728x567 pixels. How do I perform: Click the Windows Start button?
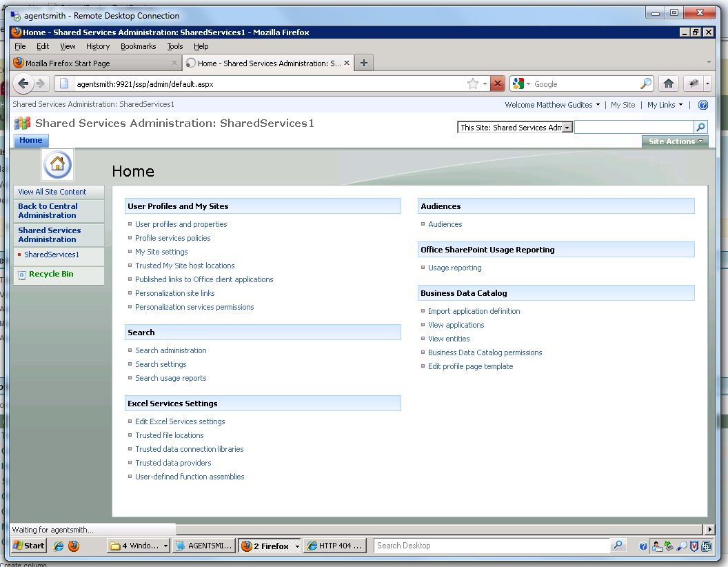tap(28, 546)
